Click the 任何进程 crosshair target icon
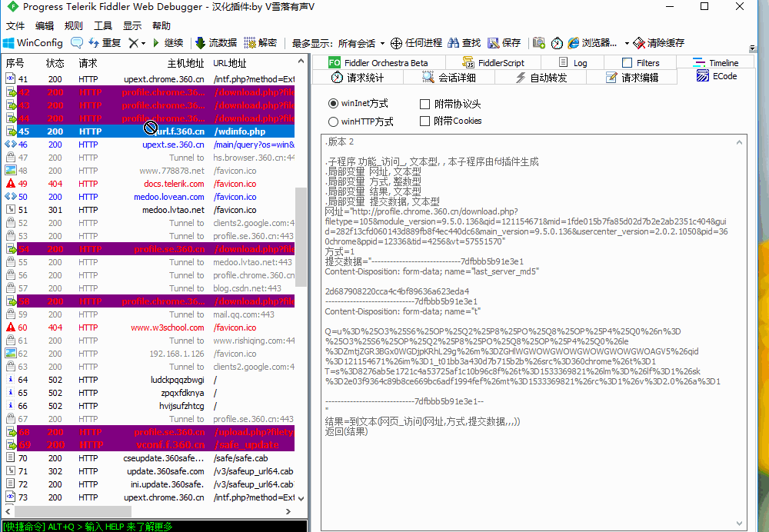 click(396, 43)
